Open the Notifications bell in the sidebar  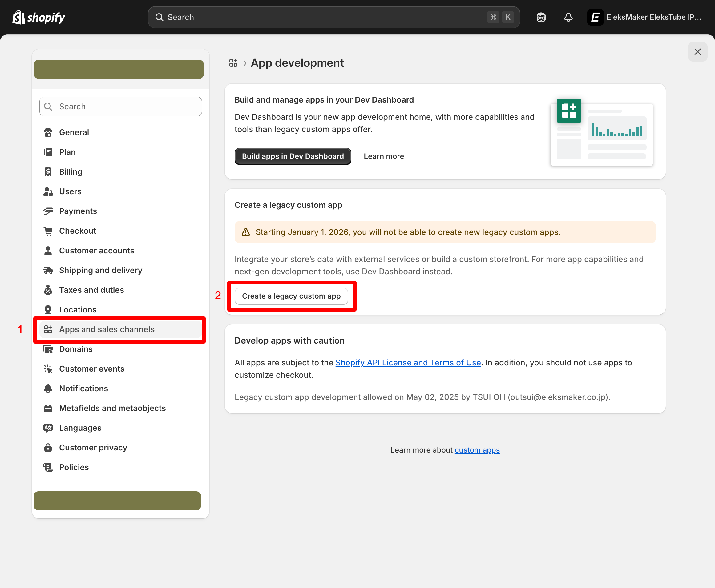pos(48,388)
